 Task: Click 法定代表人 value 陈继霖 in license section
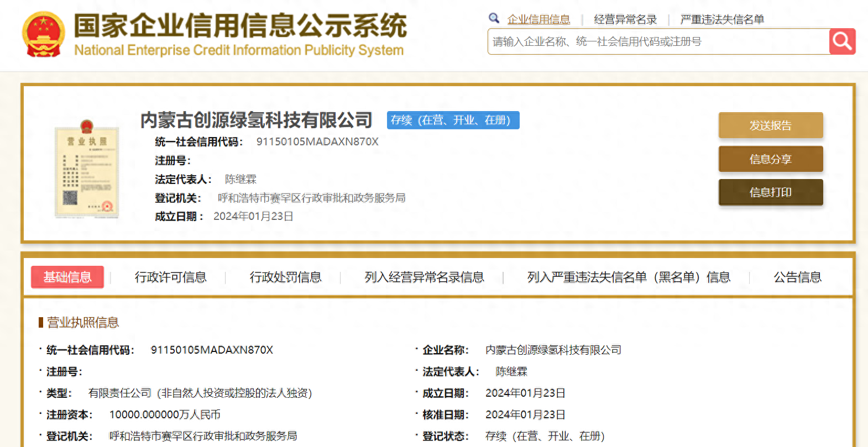tap(511, 372)
